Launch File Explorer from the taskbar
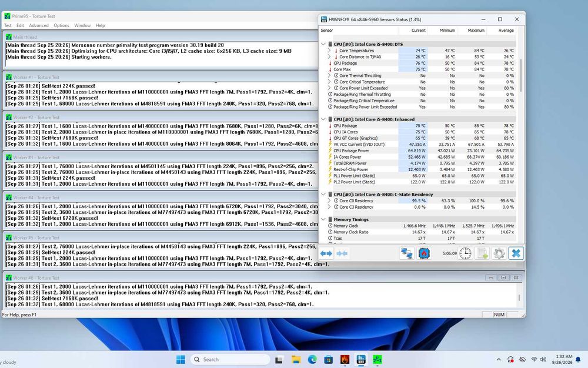 (x=296, y=360)
